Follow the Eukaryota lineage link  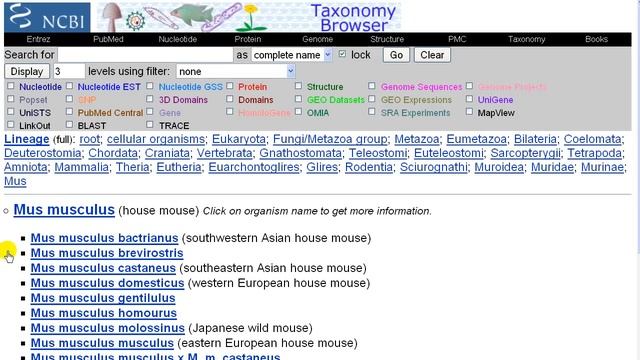click(239, 139)
